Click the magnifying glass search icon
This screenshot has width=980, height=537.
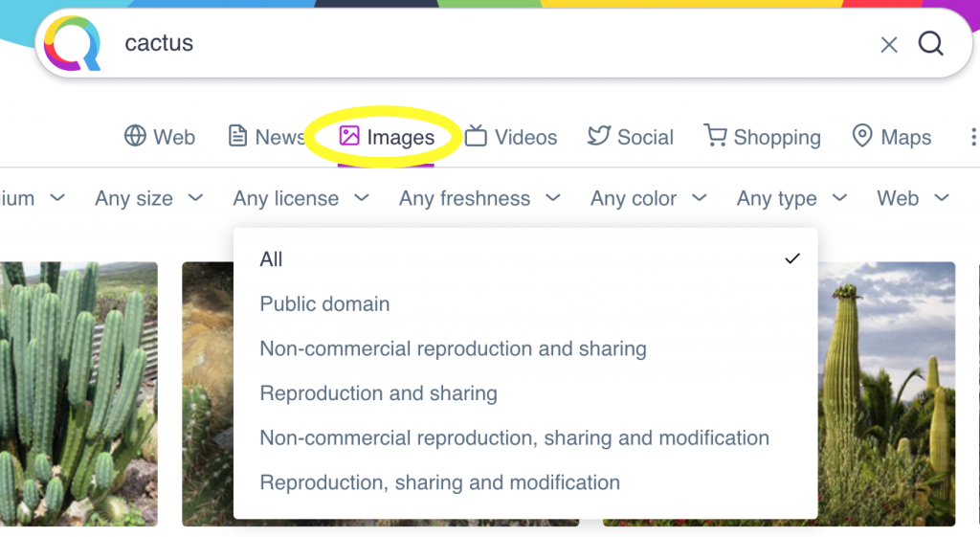point(931,44)
